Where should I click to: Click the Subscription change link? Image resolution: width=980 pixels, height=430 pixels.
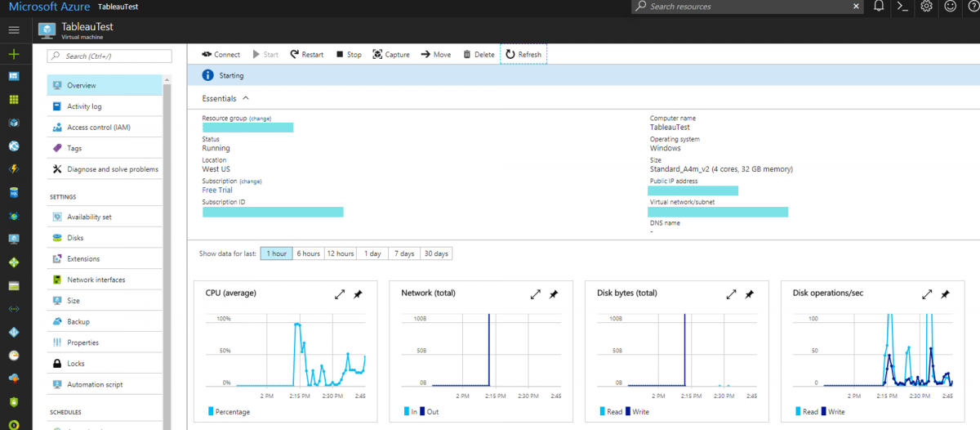(251, 181)
